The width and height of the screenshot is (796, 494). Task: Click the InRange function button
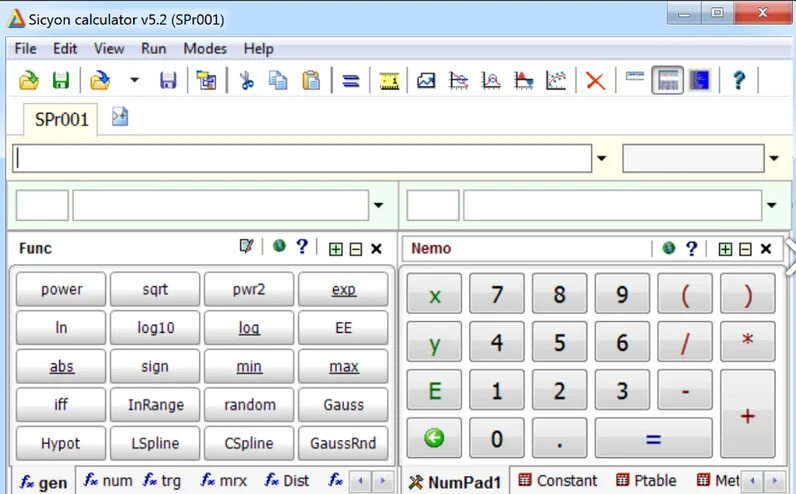(155, 405)
